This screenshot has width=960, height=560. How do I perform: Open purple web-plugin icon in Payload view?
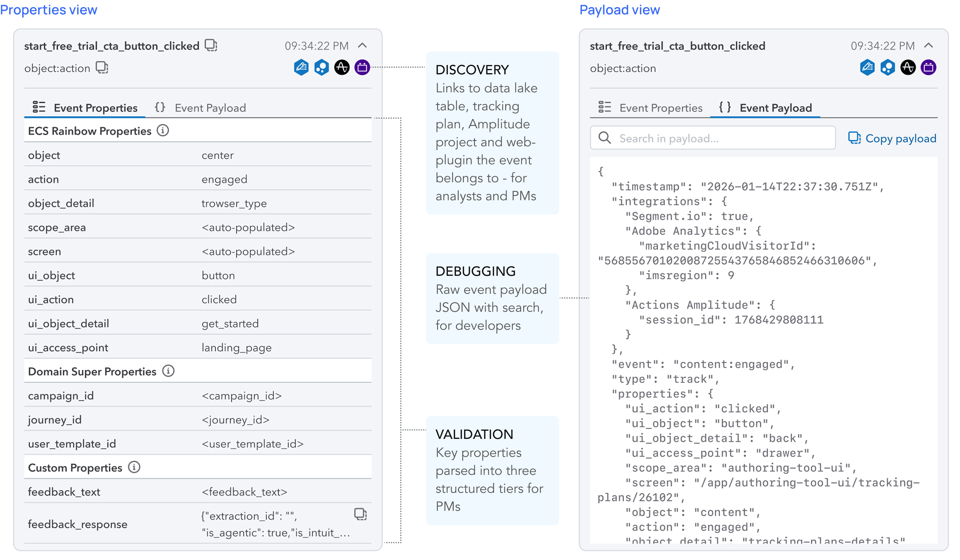(928, 67)
